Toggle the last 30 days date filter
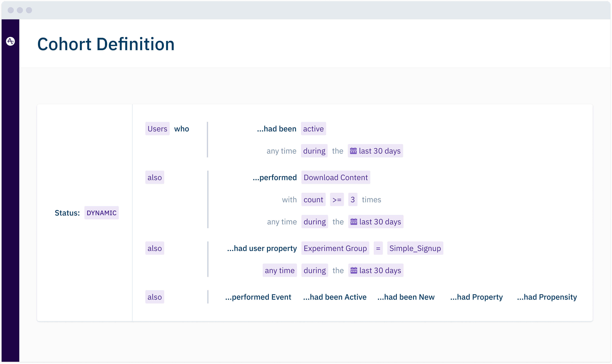This screenshot has height=364, width=612. click(375, 270)
